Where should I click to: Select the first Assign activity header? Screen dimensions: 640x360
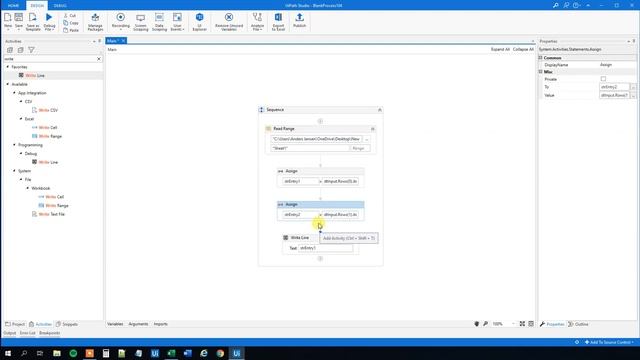coord(320,171)
